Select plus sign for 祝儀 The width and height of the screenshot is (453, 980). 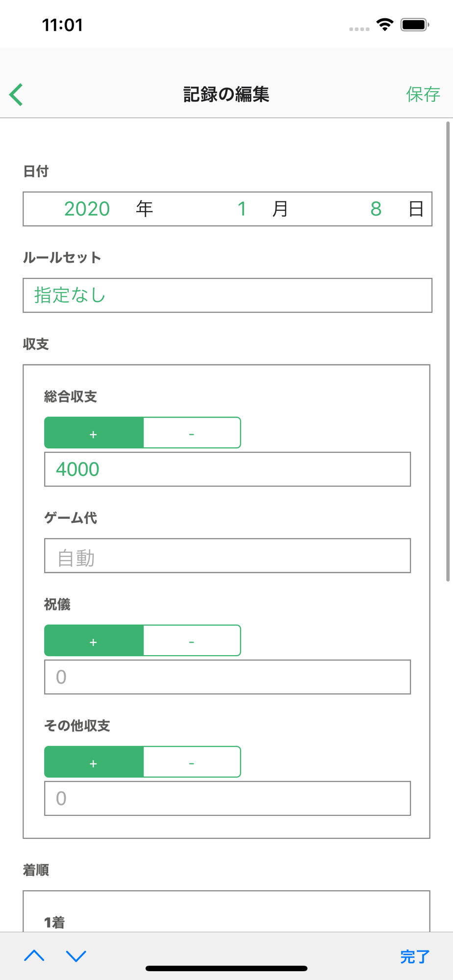pos(94,641)
